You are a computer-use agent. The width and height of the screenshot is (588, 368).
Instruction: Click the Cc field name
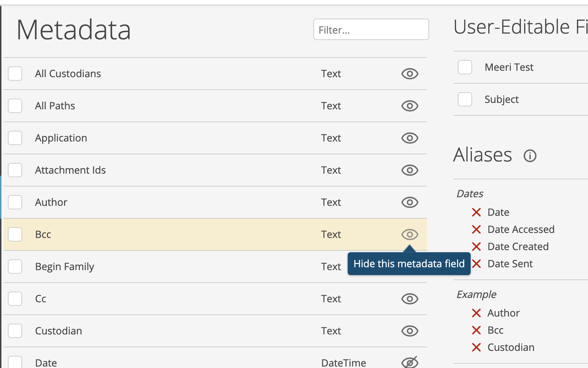tap(41, 299)
